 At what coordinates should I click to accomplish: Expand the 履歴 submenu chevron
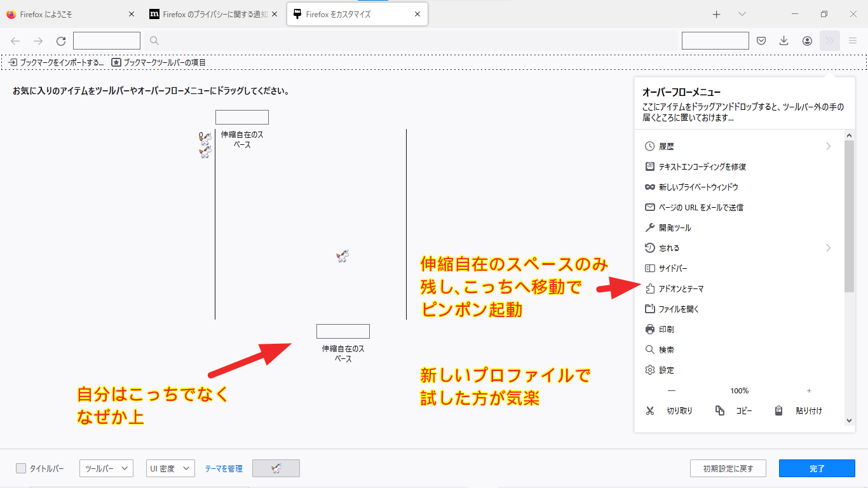[828, 146]
